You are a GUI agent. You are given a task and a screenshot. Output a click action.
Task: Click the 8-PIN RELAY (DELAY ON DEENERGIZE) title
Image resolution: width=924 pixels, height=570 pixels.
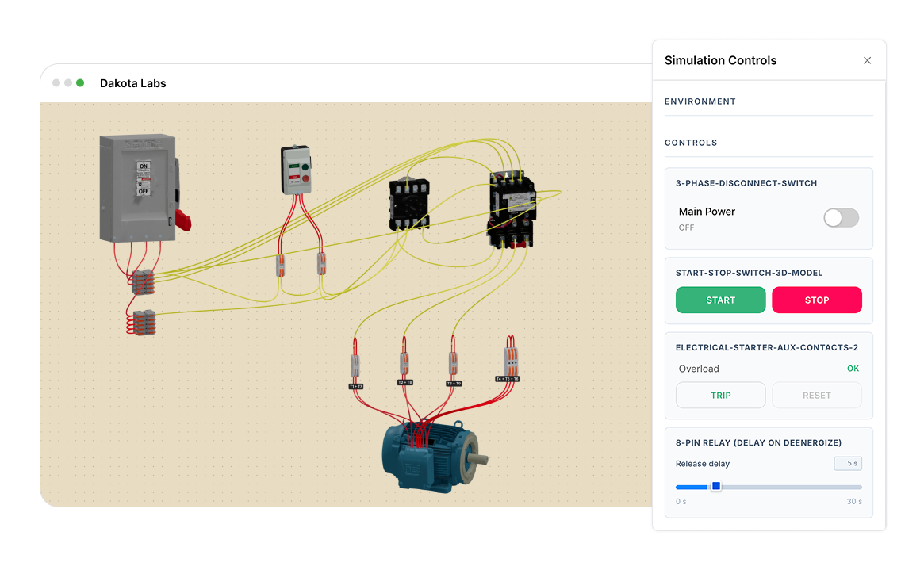pyautogui.click(x=758, y=443)
